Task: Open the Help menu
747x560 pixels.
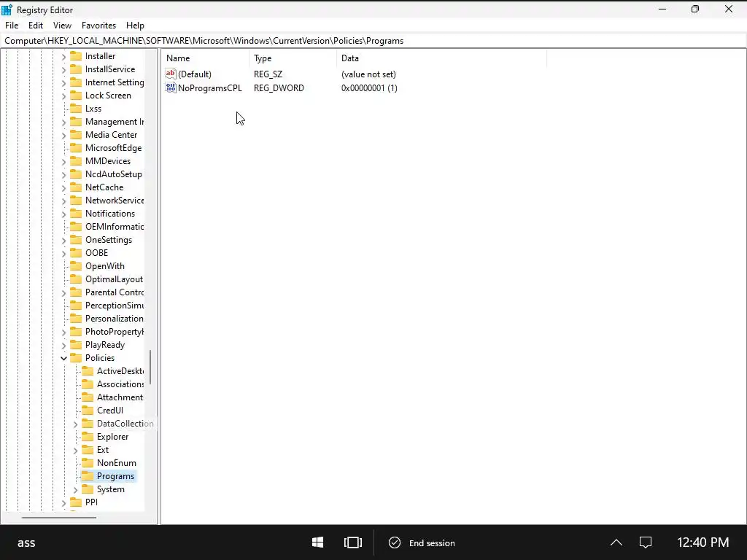Action: click(135, 26)
